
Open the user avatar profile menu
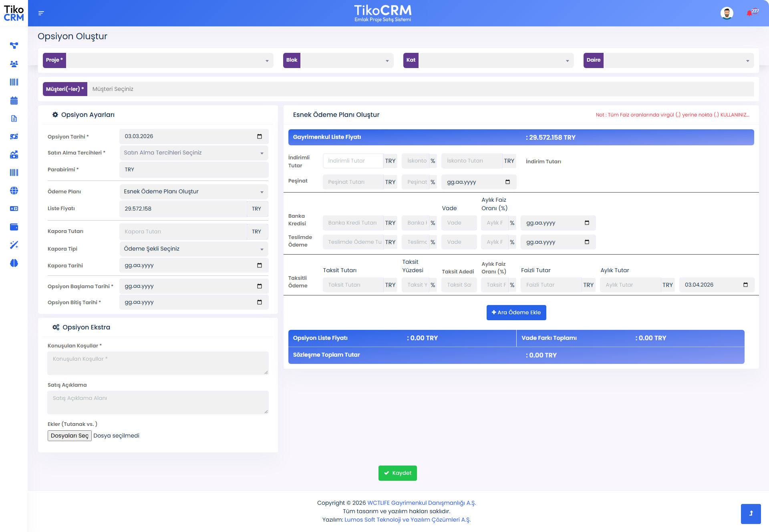(x=727, y=13)
